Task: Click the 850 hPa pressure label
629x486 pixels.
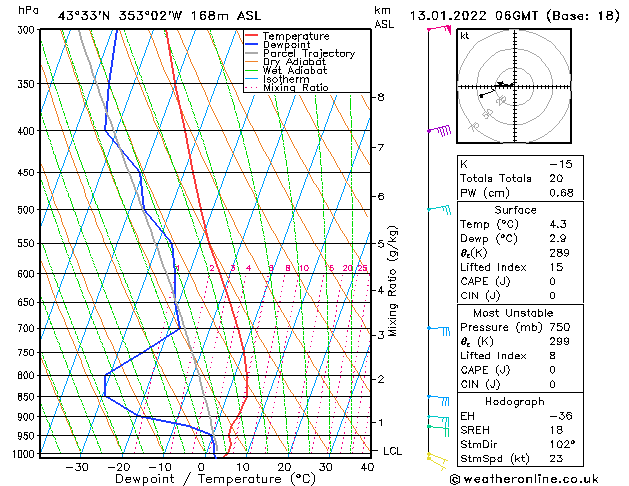Action: 28,397
